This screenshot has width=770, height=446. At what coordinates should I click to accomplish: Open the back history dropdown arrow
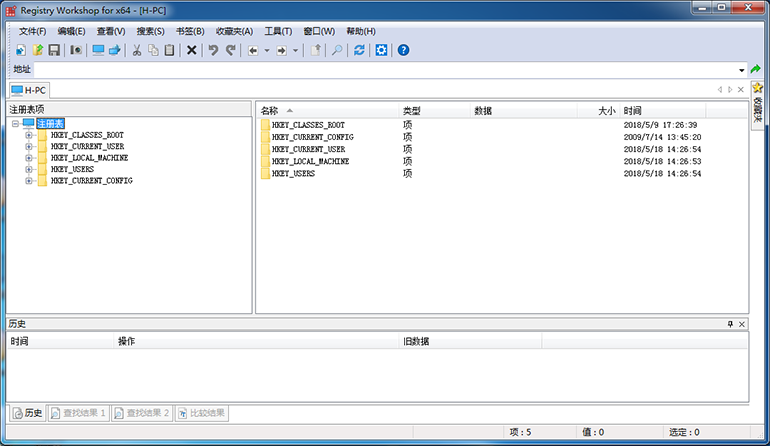[x=267, y=51]
